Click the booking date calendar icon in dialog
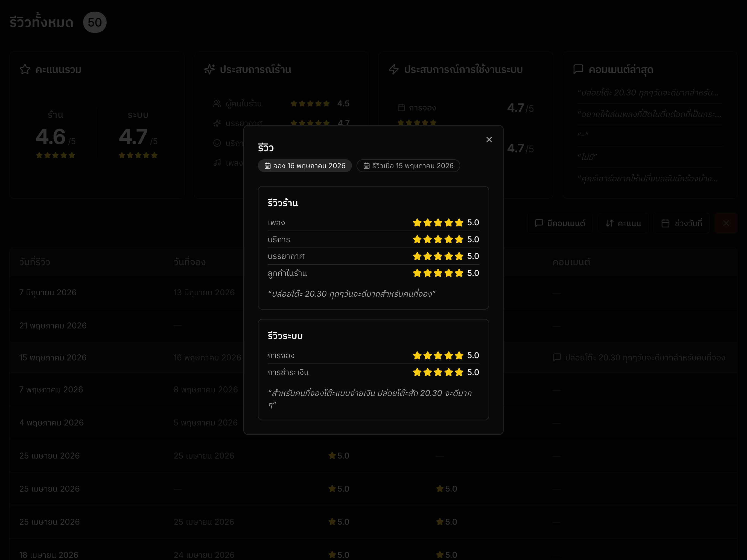Viewport: 747px width, 560px height. [x=267, y=166]
